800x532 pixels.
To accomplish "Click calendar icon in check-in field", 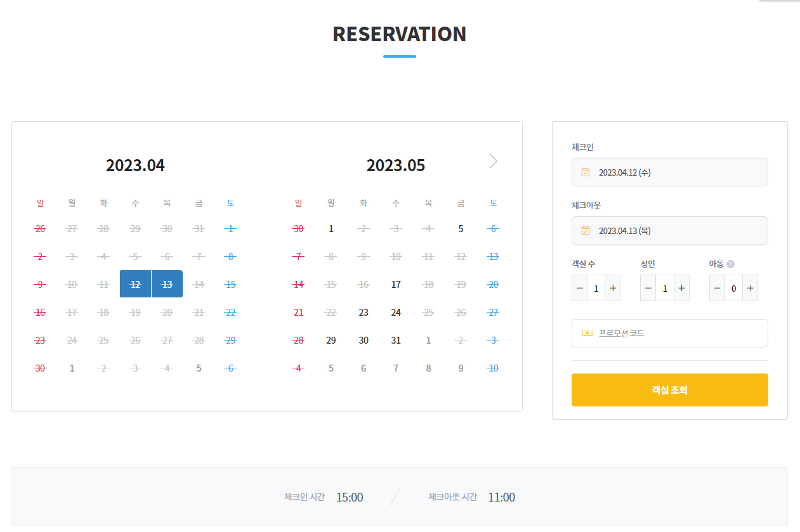I will click(x=586, y=172).
